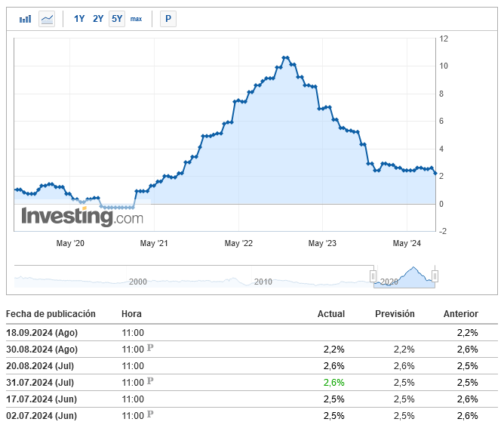504x425 pixels.
Task: Click Previsión 2,6% in 20.08.2024 row
Action: pyautogui.click(x=404, y=366)
